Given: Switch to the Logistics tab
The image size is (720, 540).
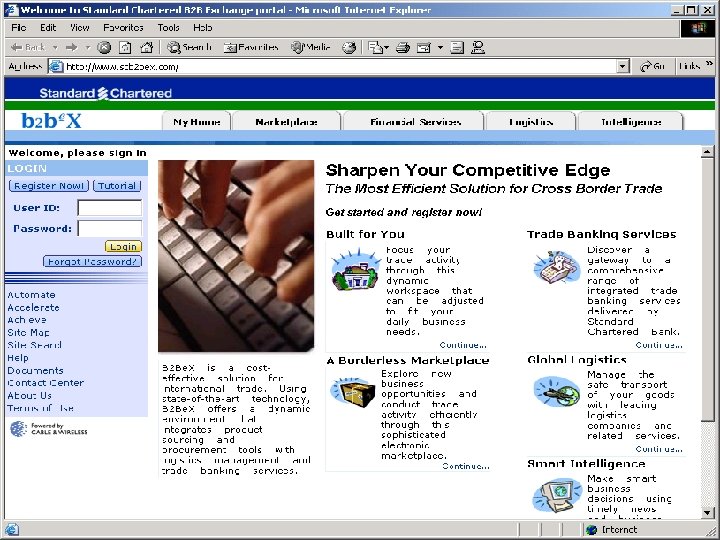Looking at the screenshot, I should [531, 122].
